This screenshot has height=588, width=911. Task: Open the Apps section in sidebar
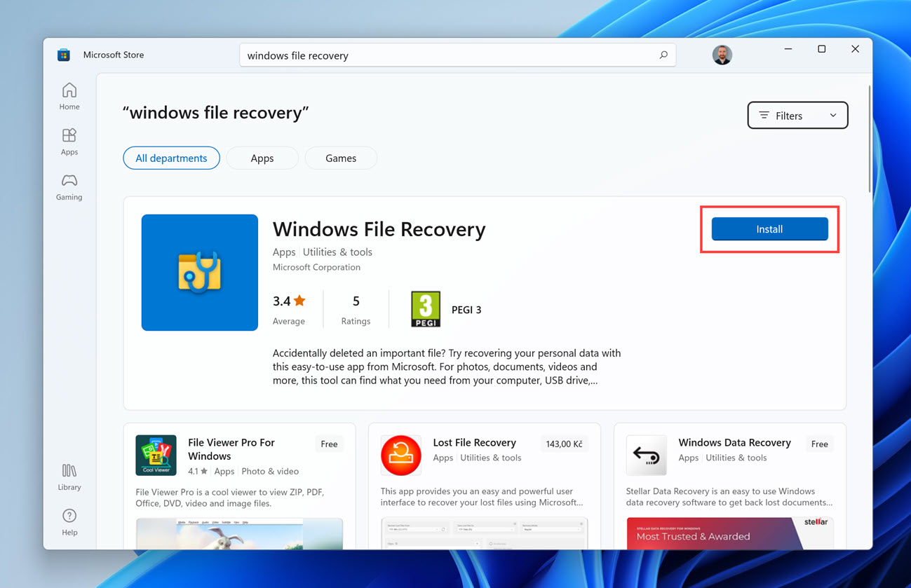click(69, 142)
